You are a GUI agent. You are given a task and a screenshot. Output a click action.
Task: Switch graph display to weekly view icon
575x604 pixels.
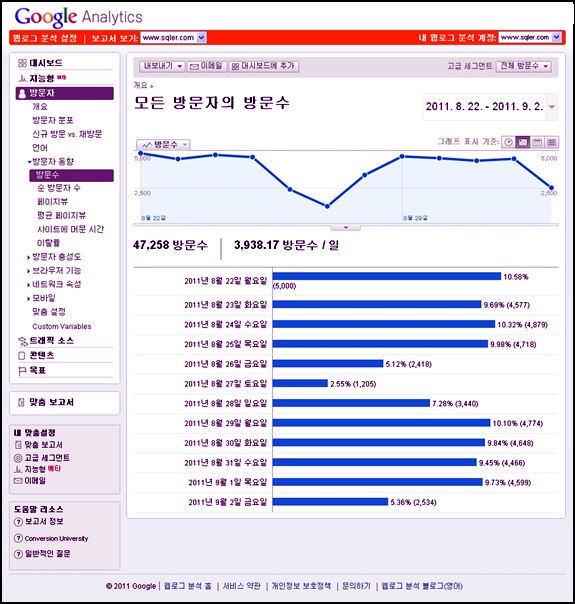click(537, 142)
